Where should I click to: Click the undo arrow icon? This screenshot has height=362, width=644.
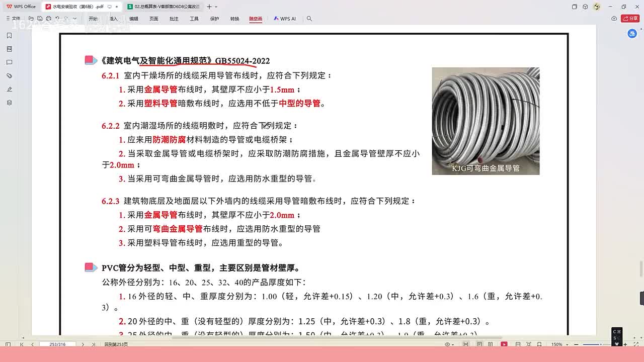point(57,19)
